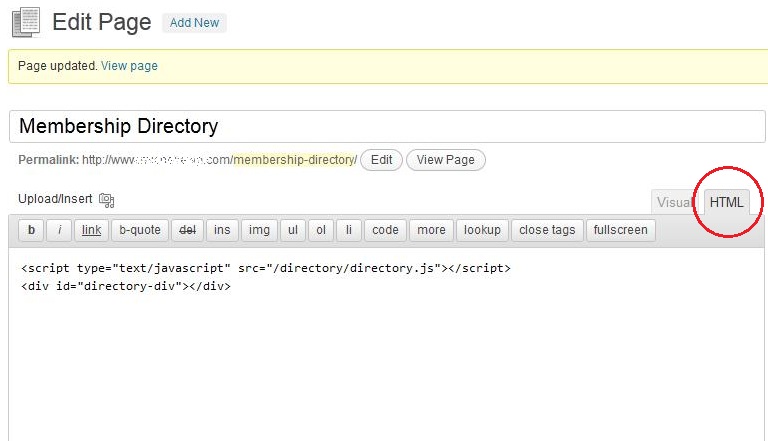Click the link quicktag button

click(x=92, y=230)
